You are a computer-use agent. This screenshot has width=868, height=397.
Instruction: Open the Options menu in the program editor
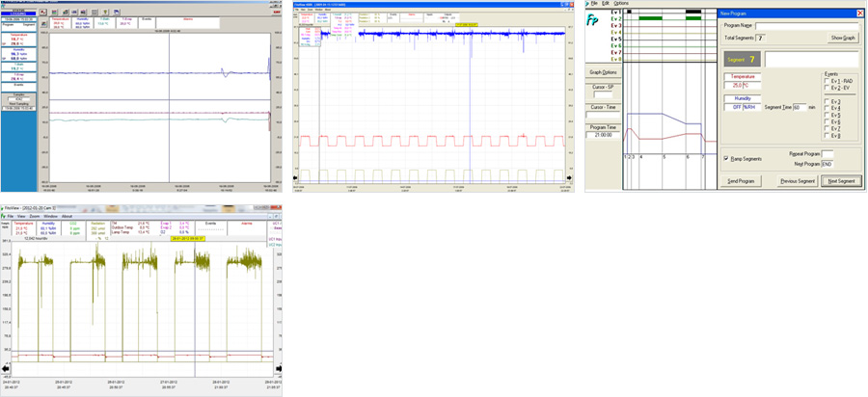(621, 3)
